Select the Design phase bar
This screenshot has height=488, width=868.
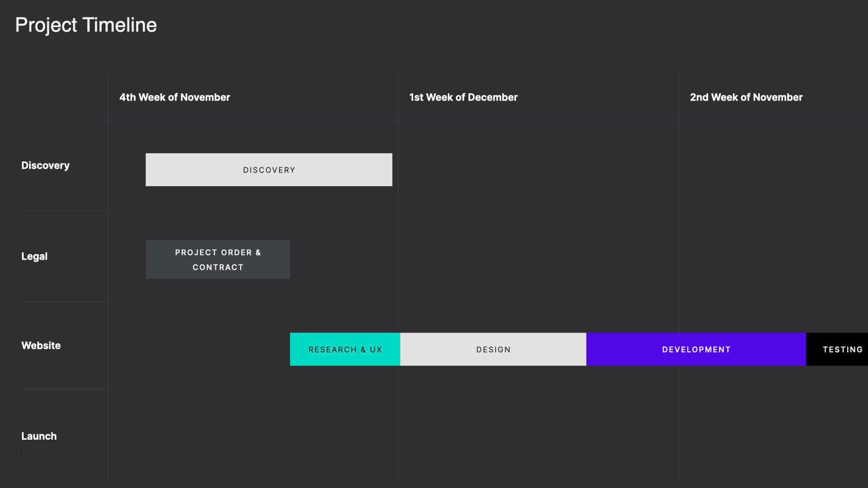[x=493, y=349]
